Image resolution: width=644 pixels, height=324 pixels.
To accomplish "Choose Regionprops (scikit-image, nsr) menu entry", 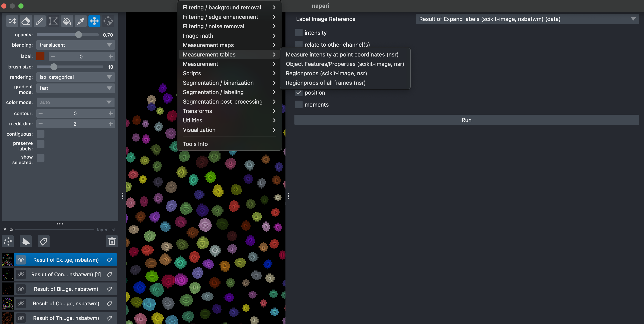I will (x=326, y=73).
